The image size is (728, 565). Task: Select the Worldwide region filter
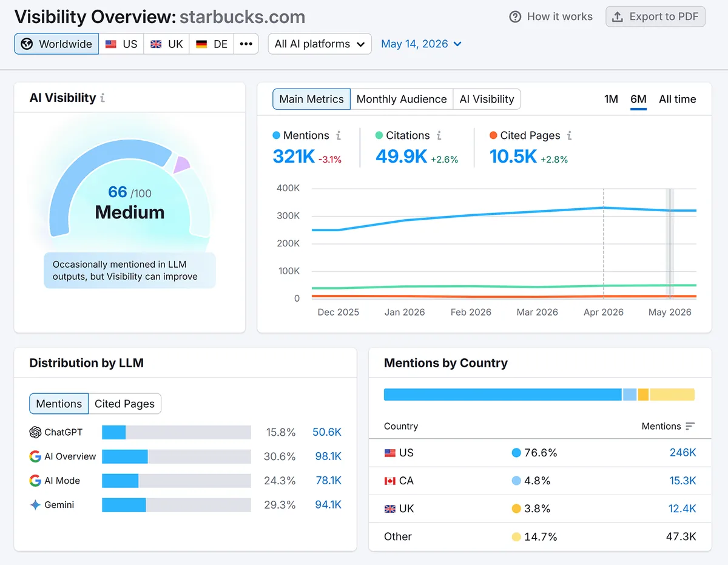point(56,44)
